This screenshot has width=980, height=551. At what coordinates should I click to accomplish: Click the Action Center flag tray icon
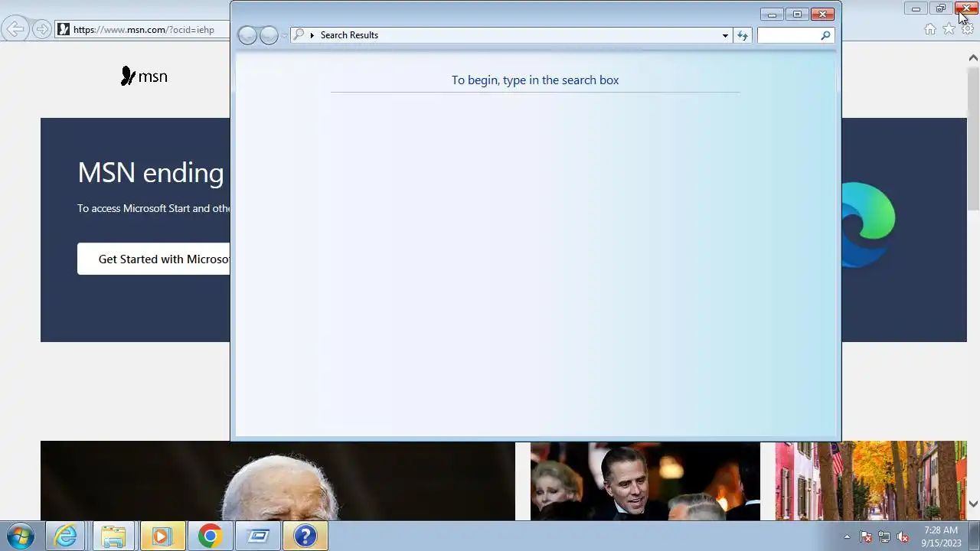pos(866,536)
